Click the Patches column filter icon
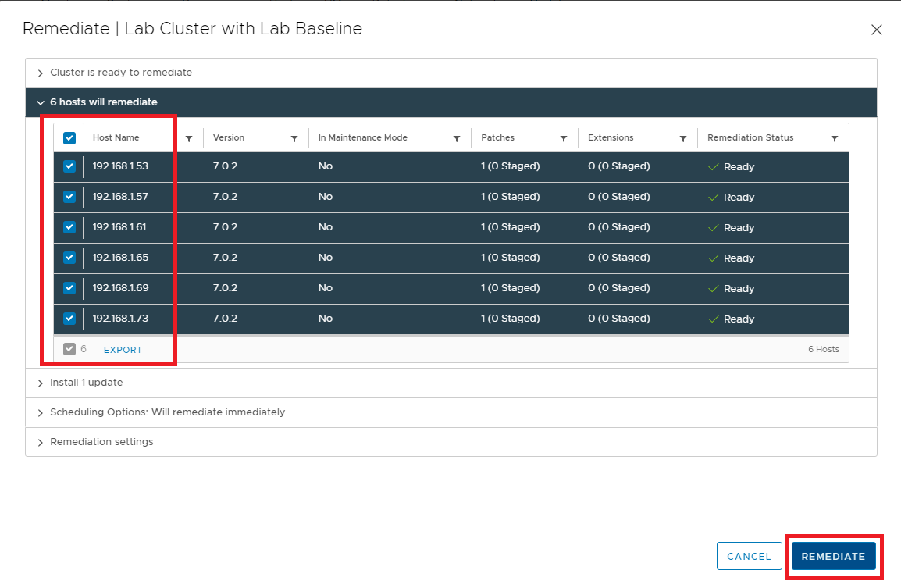Image resolution: width=901 pixels, height=588 pixels. [564, 138]
